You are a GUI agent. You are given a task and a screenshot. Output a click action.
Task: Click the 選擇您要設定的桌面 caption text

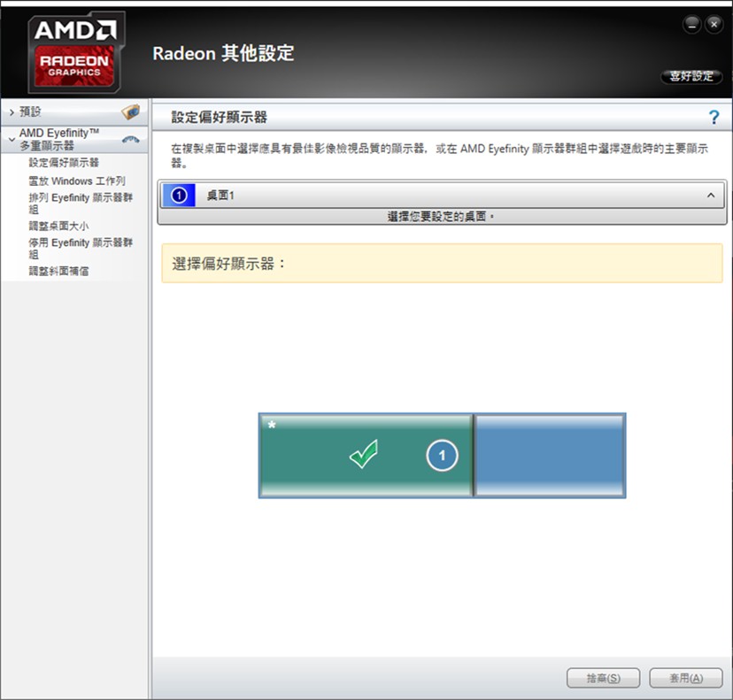click(441, 216)
